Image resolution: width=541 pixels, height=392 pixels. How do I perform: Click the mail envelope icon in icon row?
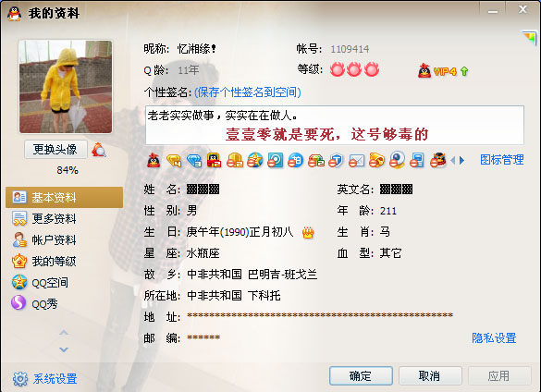pos(356,160)
